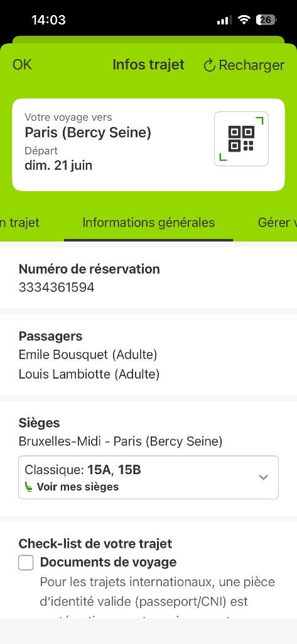Tap OK to close trip info
This screenshot has height=644, width=297.
(22, 65)
